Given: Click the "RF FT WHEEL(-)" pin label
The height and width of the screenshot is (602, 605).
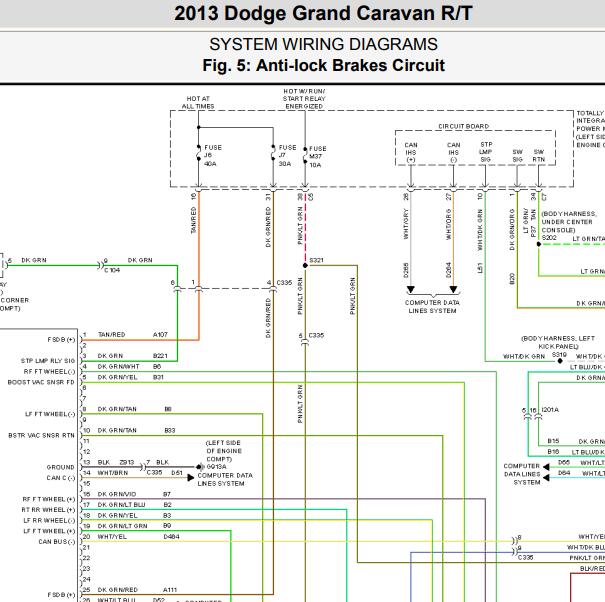Looking at the screenshot, I should point(49,372).
